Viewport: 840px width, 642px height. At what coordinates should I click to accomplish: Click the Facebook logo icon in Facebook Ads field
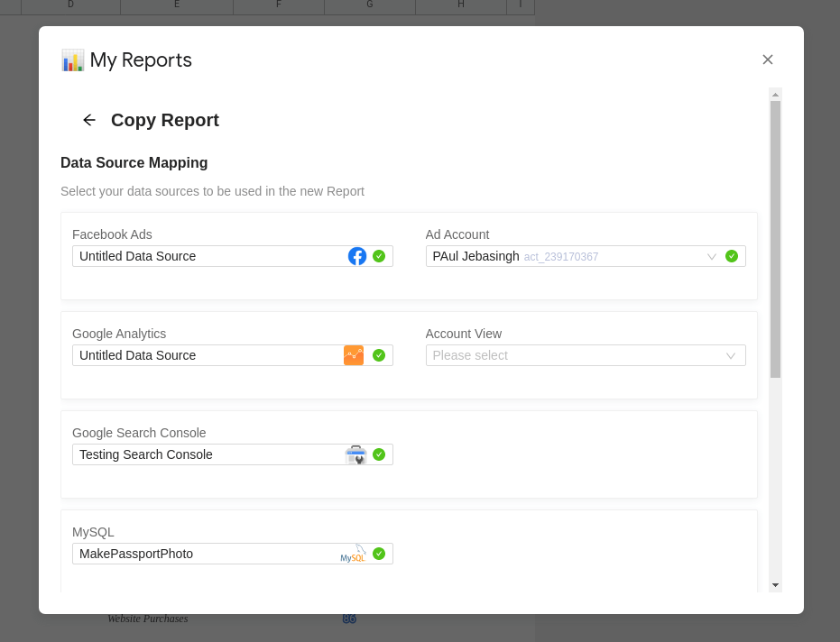click(x=357, y=256)
